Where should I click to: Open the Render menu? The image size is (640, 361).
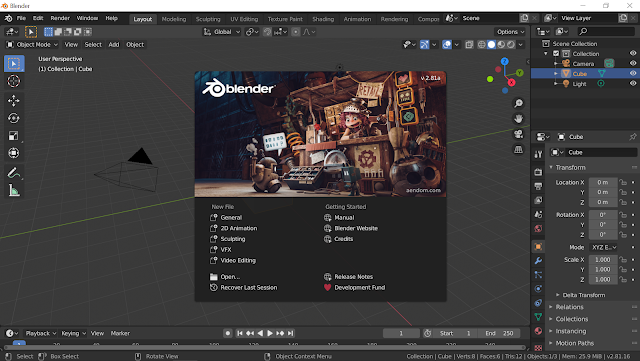click(x=60, y=18)
